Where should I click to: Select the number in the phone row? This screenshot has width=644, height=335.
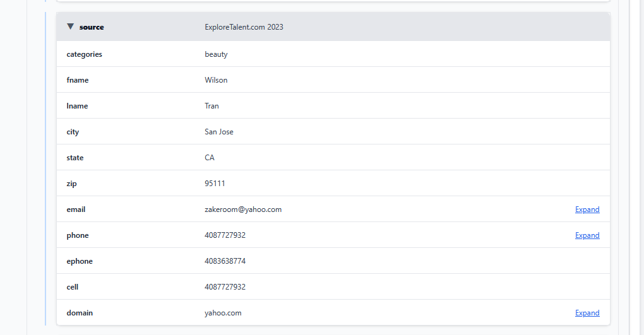point(225,235)
